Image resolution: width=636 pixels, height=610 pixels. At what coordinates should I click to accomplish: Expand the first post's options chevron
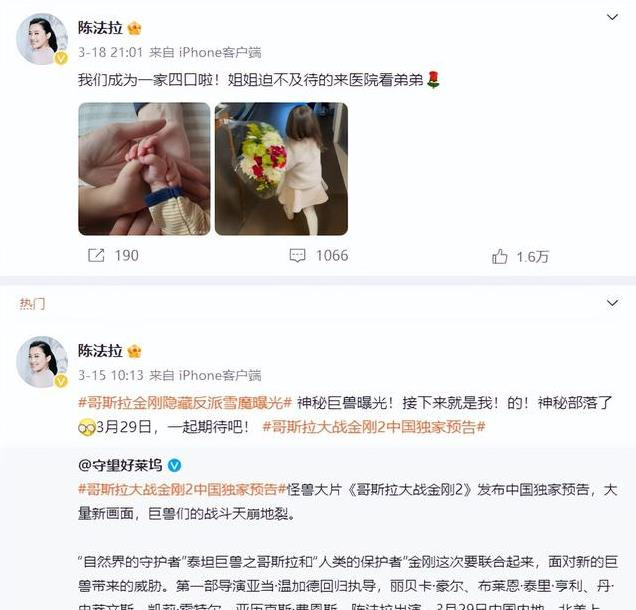pyautogui.click(x=612, y=17)
